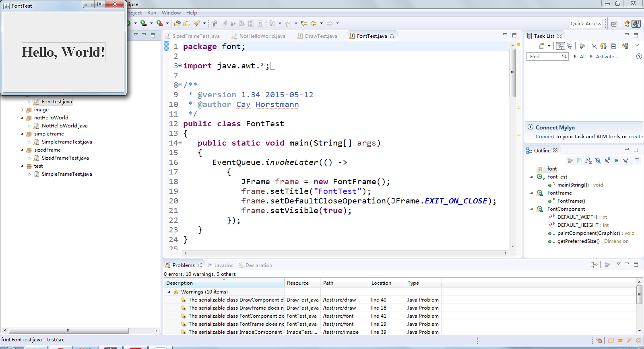Image resolution: width=644 pixels, height=349 pixels.
Task: Toggle Sort alphabetically in Outline
Action: (588, 160)
